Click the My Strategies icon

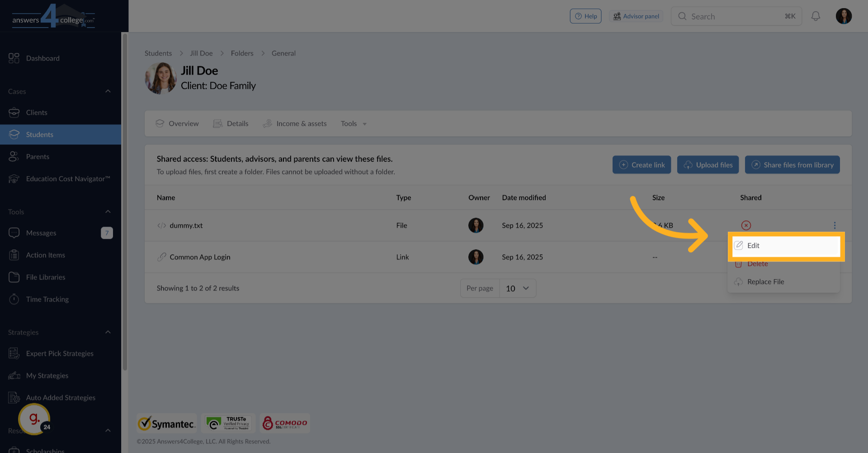(14, 376)
